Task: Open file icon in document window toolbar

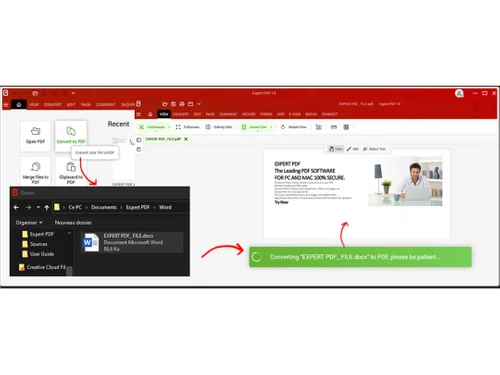Action: click(165, 104)
